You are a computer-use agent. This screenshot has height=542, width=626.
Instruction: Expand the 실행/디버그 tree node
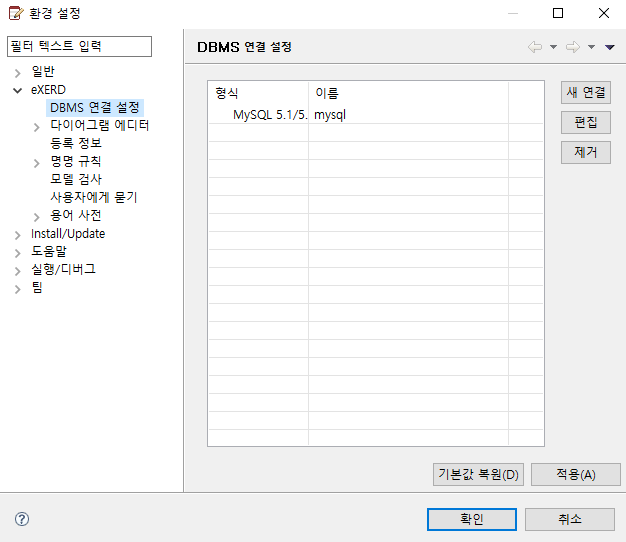pyautogui.click(x=18, y=271)
